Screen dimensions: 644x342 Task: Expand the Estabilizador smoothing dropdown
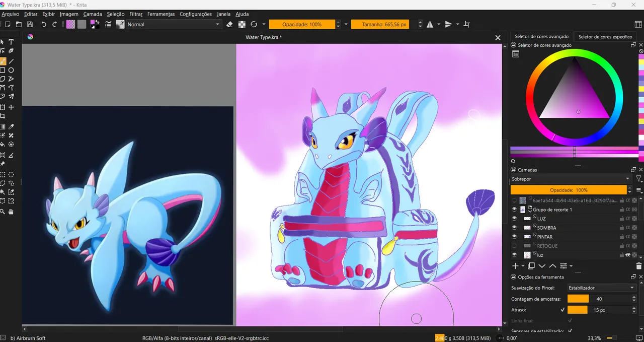pyautogui.click(x=601, y=288)
